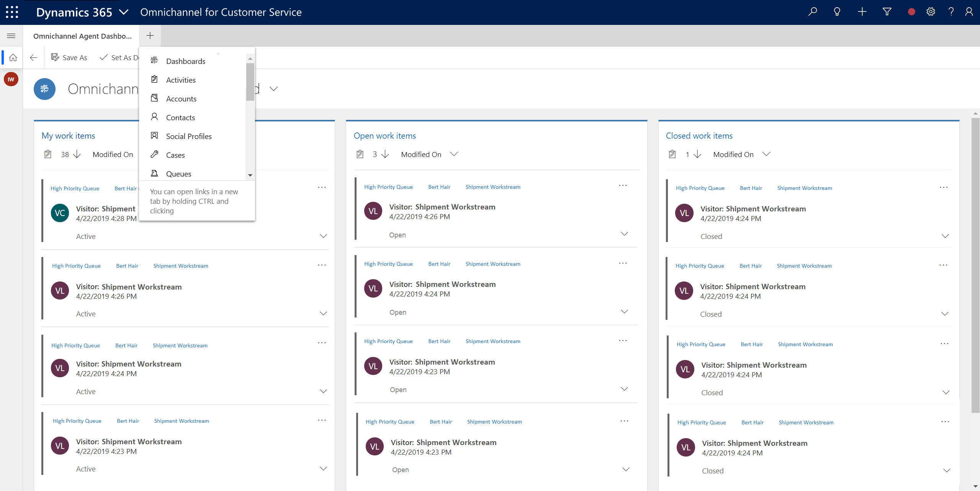Select the Contacts menu icon
The width and height of the screenshot is (980, 491).
154,117
